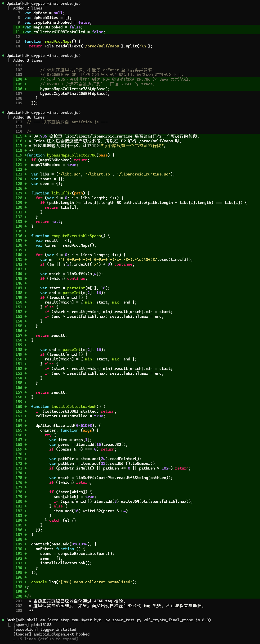
Task: Click the tree branch marker before 'Added 86 lines'
Action: coord(9,117)
